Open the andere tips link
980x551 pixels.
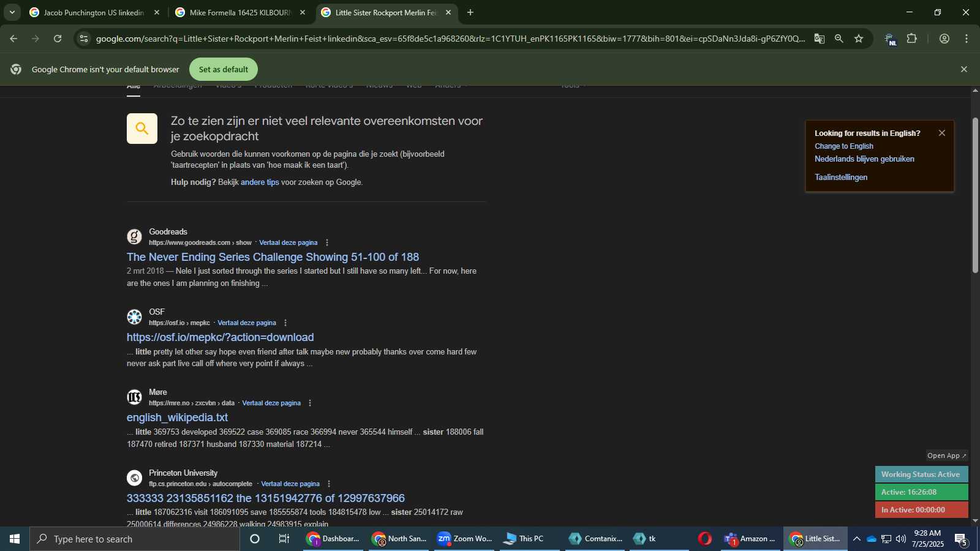pos(260,182)
